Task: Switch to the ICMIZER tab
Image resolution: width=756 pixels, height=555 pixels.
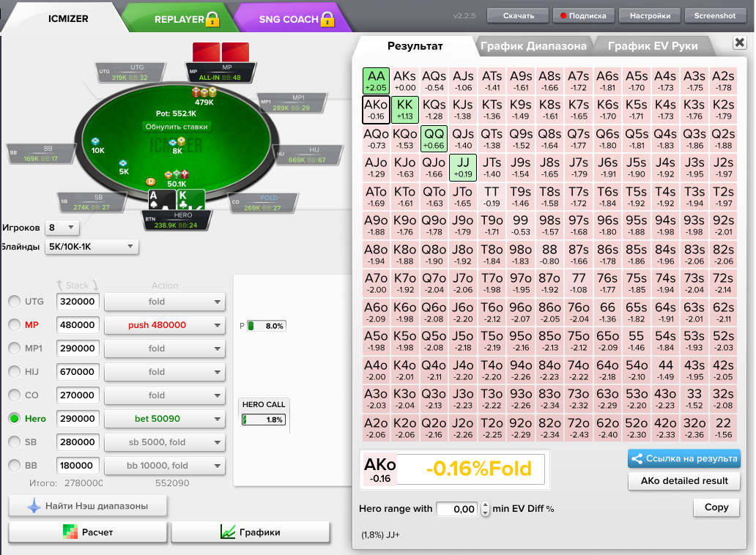Action: [68, 19]
